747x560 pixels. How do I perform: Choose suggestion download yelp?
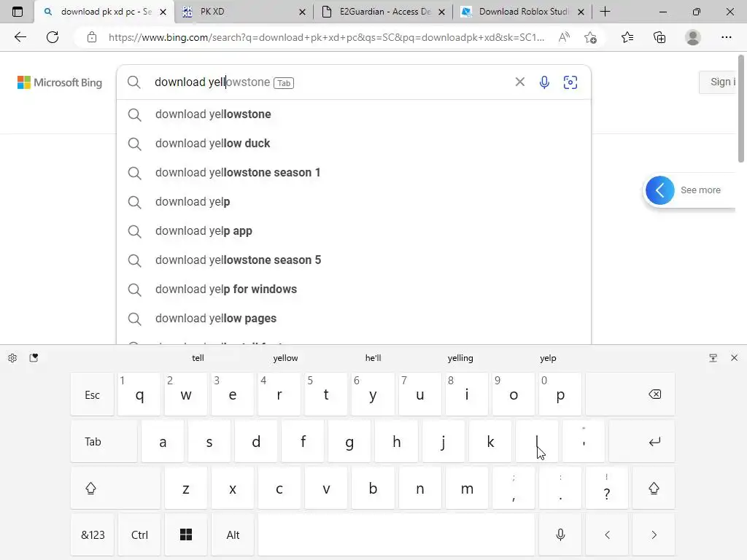click(x=354, y=201)
